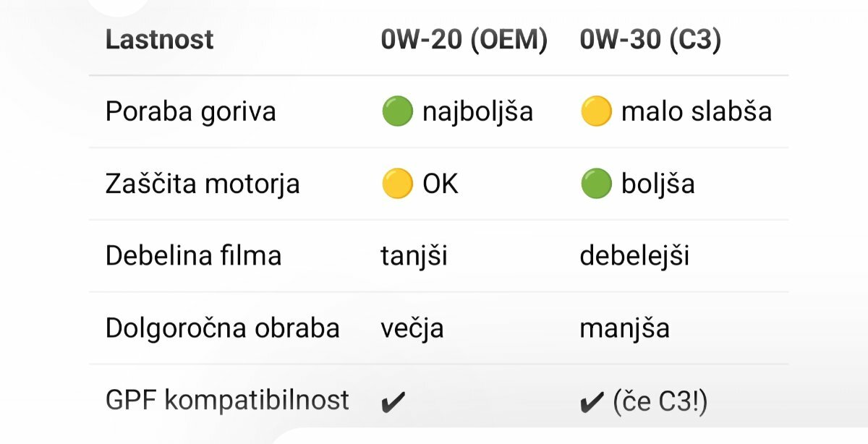Click the green circle beside "najboljša"
Viewport: 868px width, 444px height.
397,112
